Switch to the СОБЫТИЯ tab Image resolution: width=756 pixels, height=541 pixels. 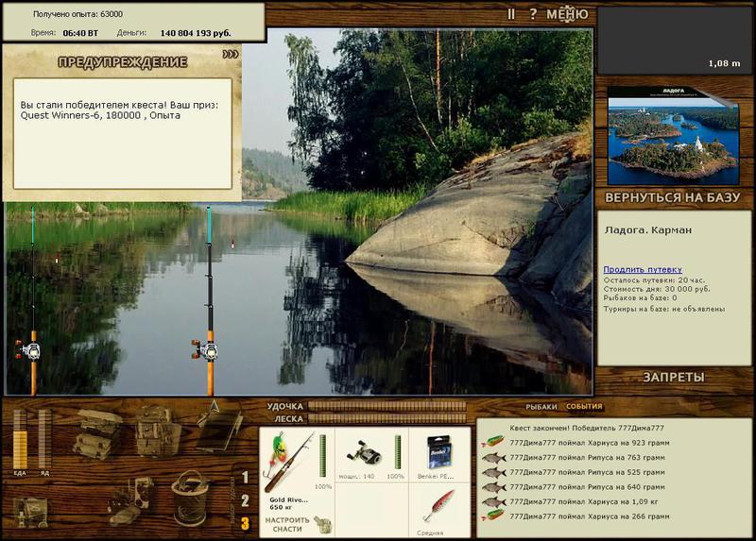coord(584,407)
